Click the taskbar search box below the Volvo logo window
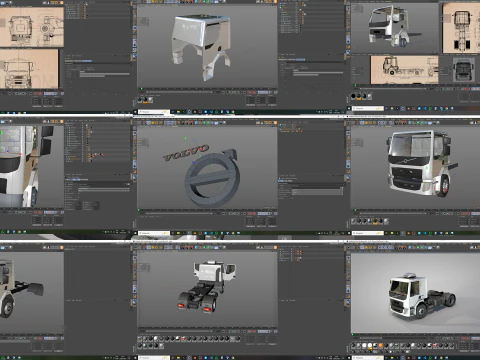This screenshot has width=480, height=360. 154,233
